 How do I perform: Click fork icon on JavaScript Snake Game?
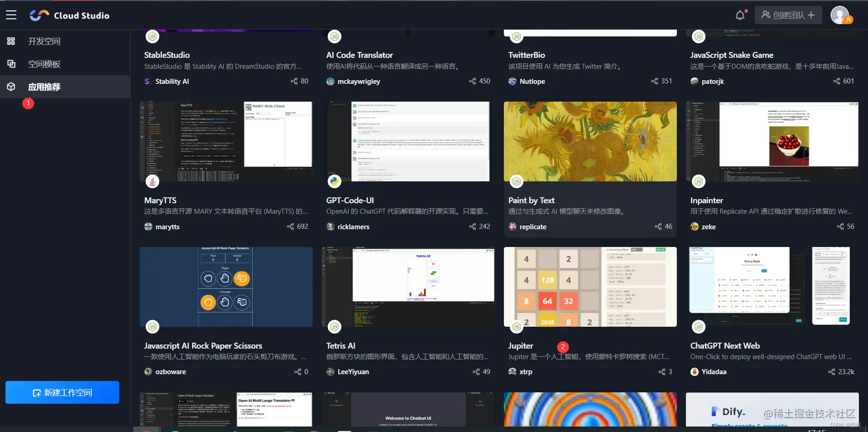pyautogui.click(x=836, y=81)
